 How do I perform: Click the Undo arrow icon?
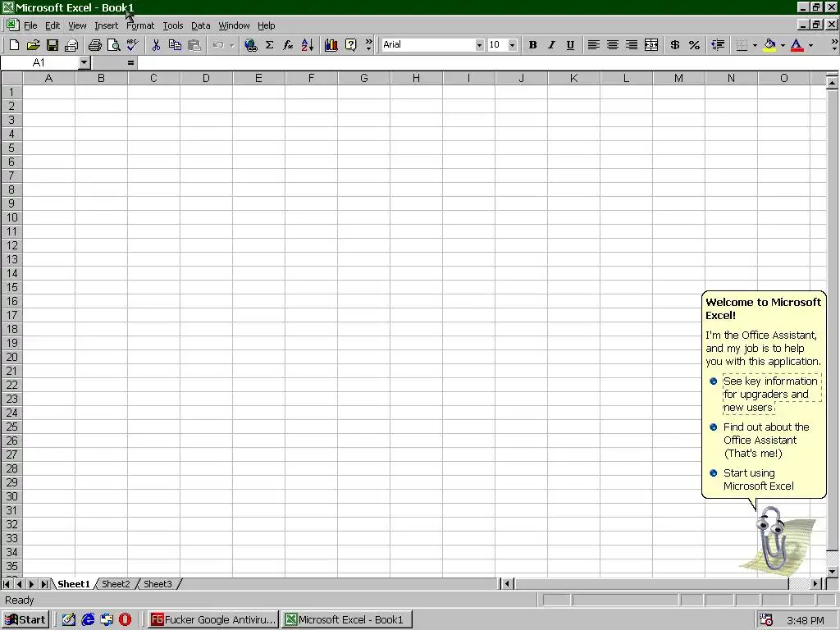[218, 45]
